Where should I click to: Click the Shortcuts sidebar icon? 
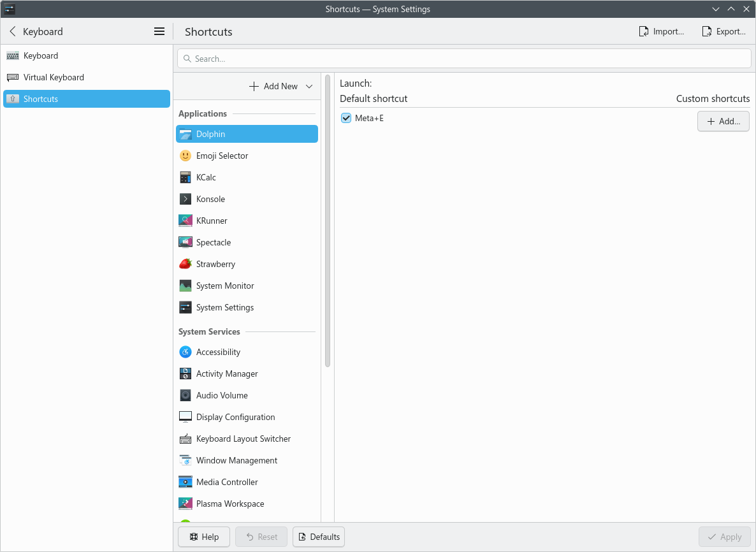coord(13,99)
